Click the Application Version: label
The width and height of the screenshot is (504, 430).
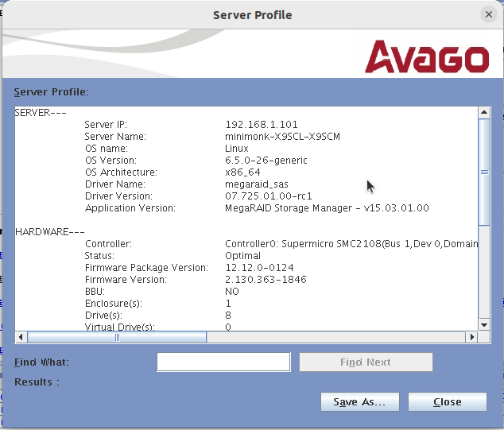click(x=130, y=208)
